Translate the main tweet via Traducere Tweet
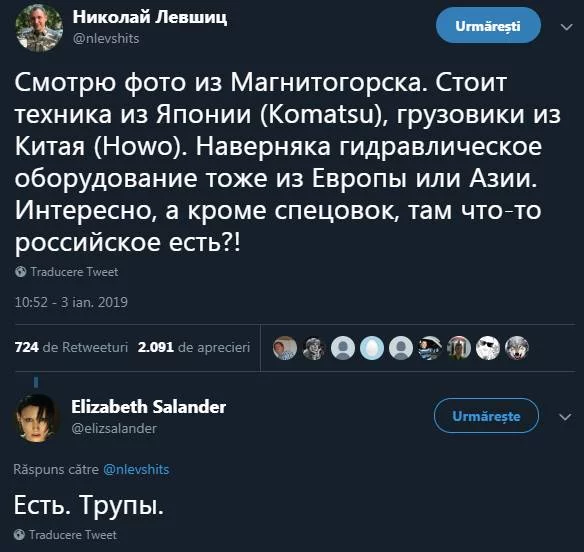This screenshot has height=552, width=584. tap(74, 272)
